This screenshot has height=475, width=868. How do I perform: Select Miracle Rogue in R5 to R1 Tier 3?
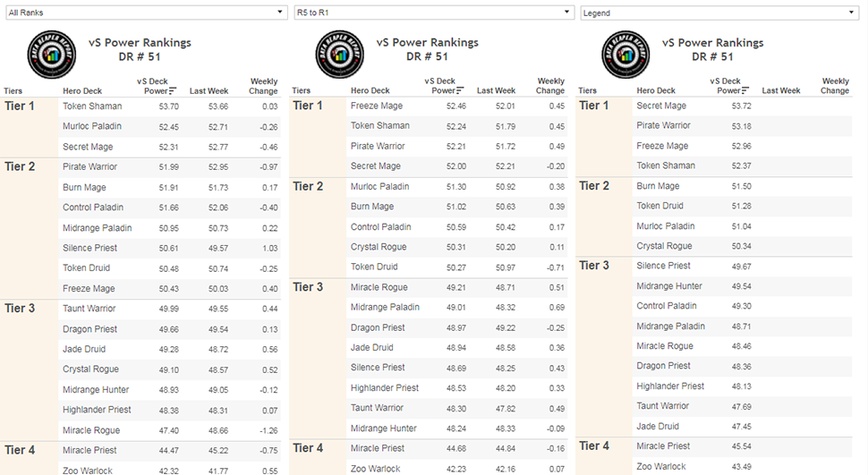pyautogui.click(x=379, y=287)
